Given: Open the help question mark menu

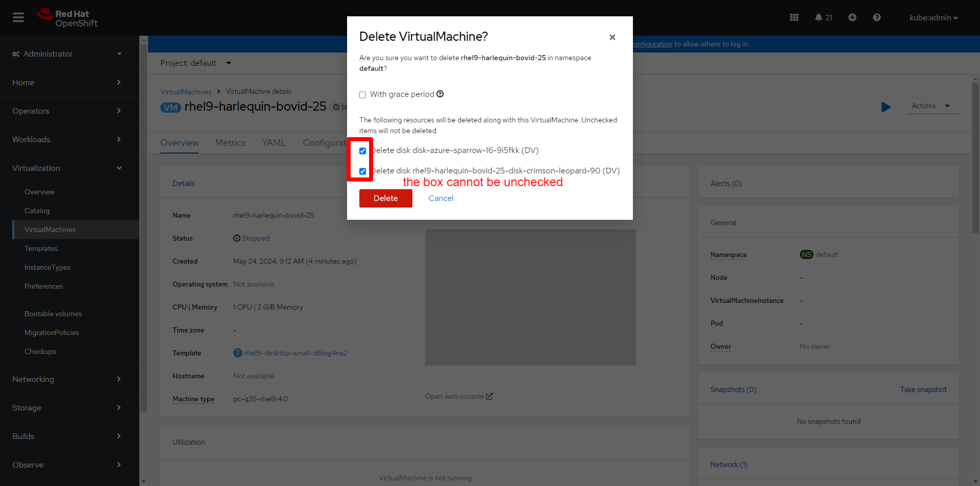Looking at the screenshot, I should tap(877, 17).
